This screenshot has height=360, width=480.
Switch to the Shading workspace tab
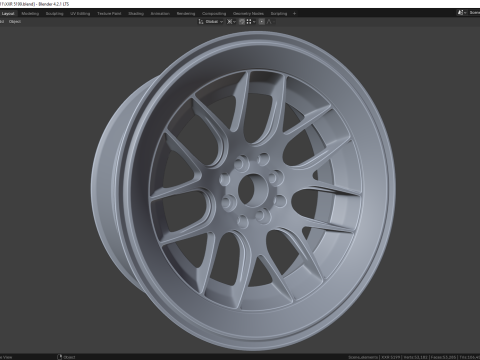click(136, 13)
